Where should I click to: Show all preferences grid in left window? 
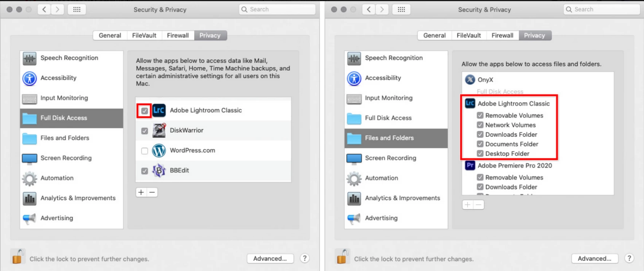[x=77, y=10]
